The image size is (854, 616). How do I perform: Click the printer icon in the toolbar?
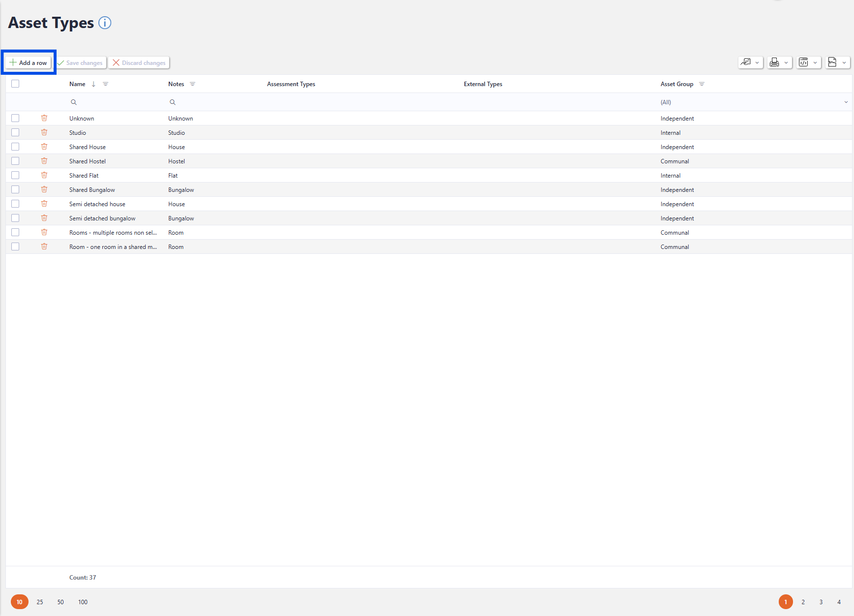tap(774, 62)
